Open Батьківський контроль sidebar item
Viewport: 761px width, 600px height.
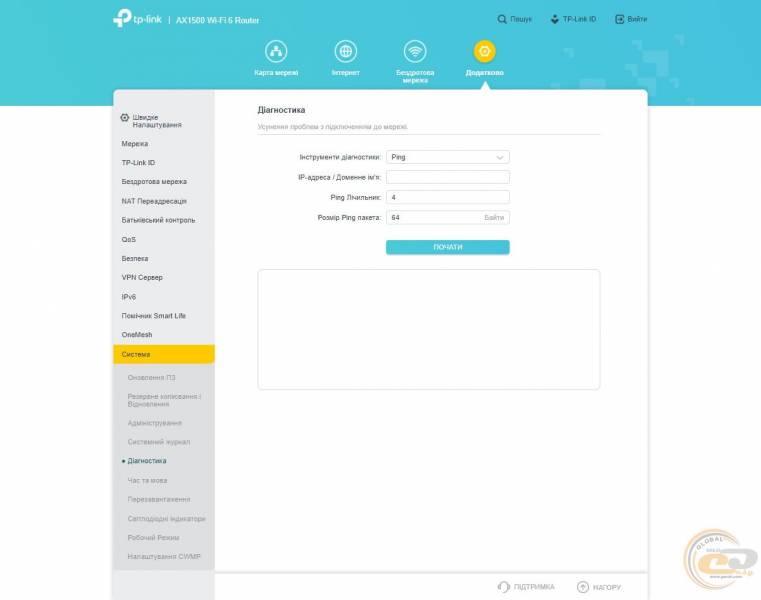[158, 220]
